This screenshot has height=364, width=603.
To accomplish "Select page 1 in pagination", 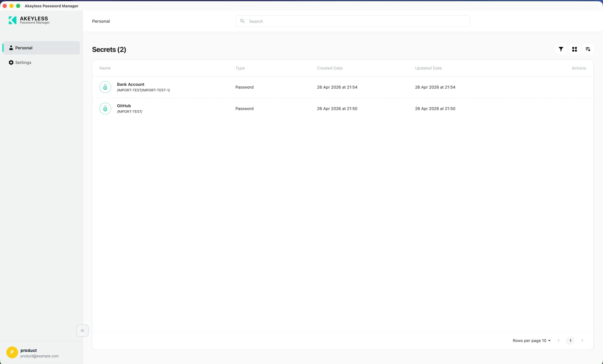I will [570, 340].
